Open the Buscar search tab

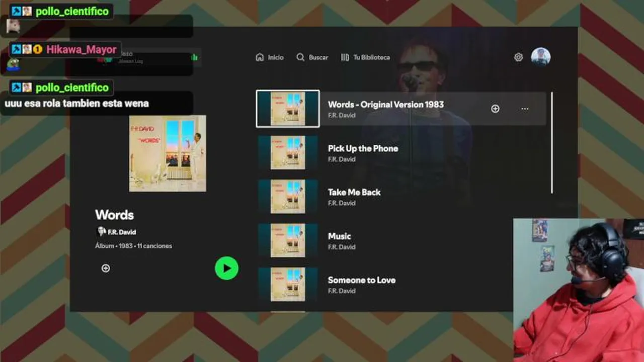coord(312,57)
